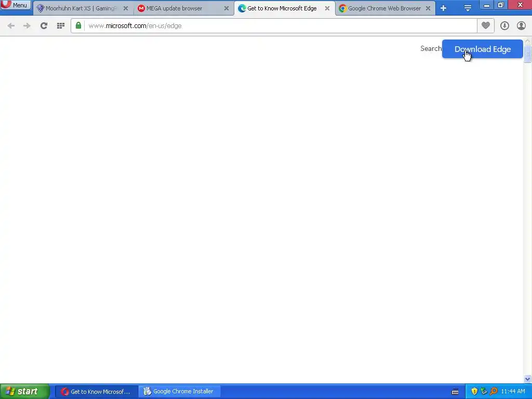532x399 pixels.
Task: Minimize the Opera browser window
Action: pyautogui.click(x=486, y=5)
